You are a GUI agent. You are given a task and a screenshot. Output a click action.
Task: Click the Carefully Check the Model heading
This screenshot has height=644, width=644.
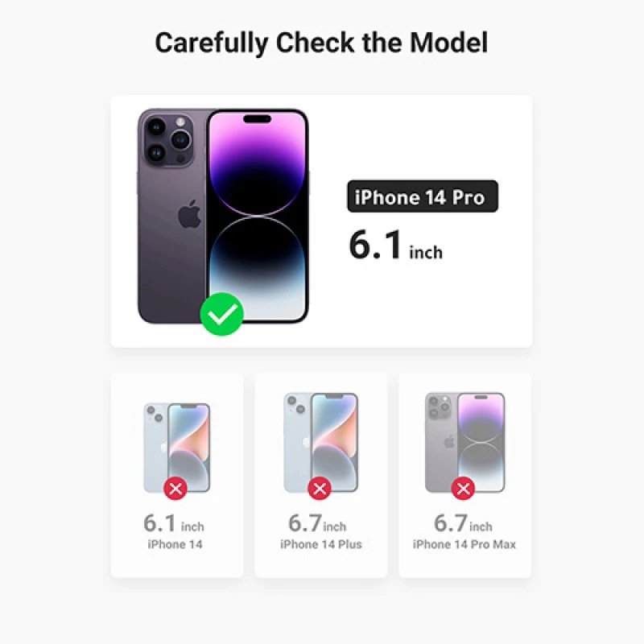tap(321, 43)
